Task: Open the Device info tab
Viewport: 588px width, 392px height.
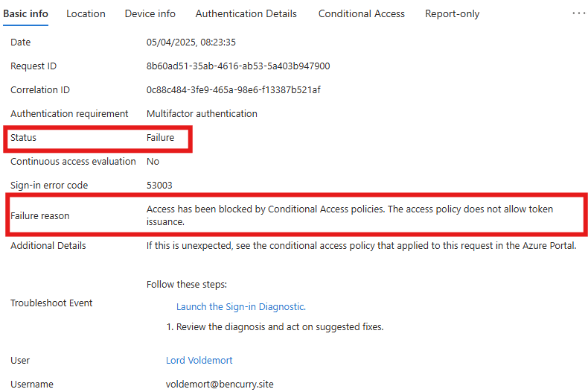Action: (150, 14)
